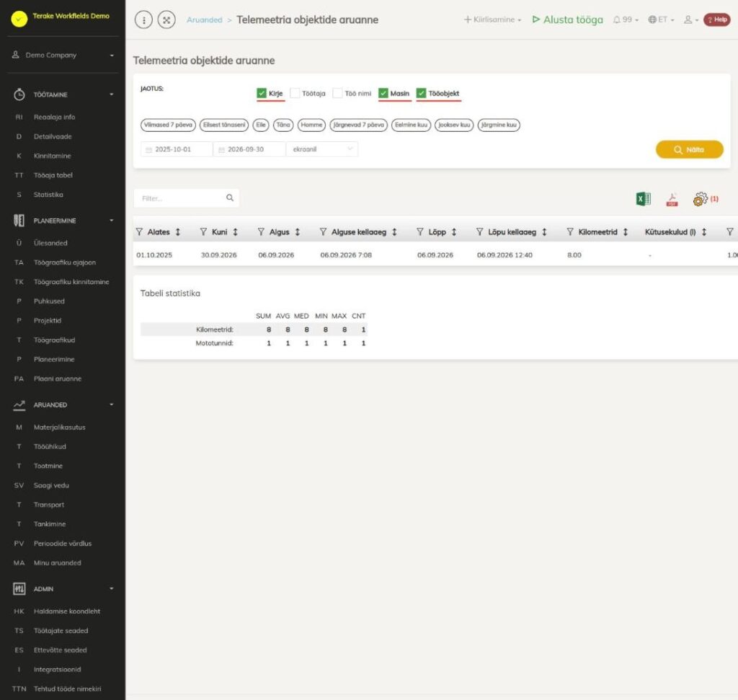
Task: Click the filter funnel for Algus column
Action: pos(261,231)
